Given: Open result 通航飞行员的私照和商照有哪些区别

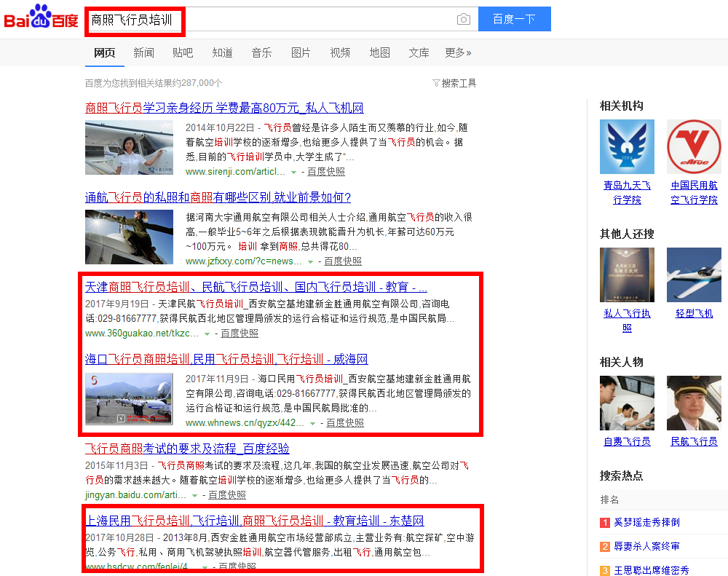Looking at the screenshot, I should pyautogui.click(x=218, y=197).
